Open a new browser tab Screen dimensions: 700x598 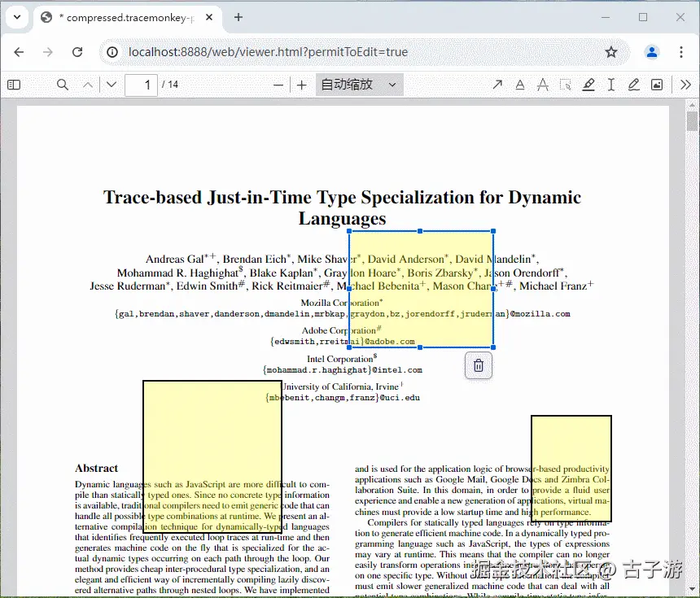tap(238, 17)
